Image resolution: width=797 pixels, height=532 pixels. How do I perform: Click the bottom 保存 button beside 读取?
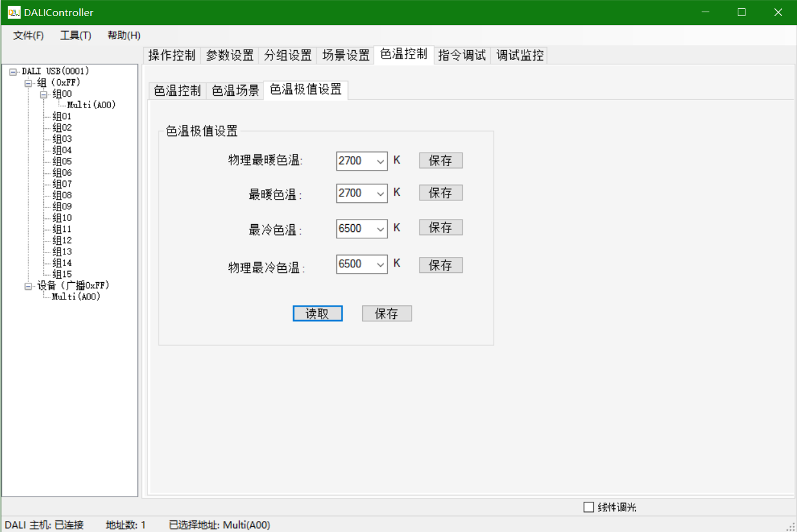pos(387,314)
